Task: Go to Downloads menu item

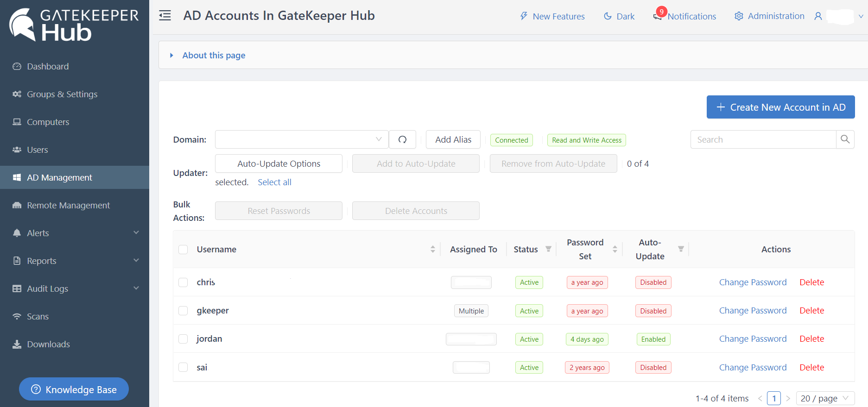Action: (x=75, y=344)
